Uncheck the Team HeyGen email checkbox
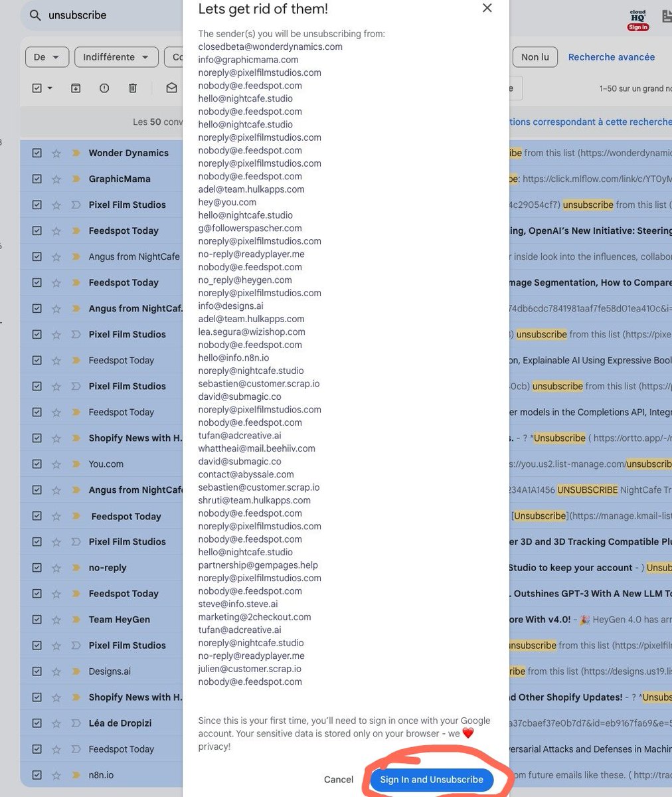This screenshot has width=672, height=797. (x=37, y=619)
